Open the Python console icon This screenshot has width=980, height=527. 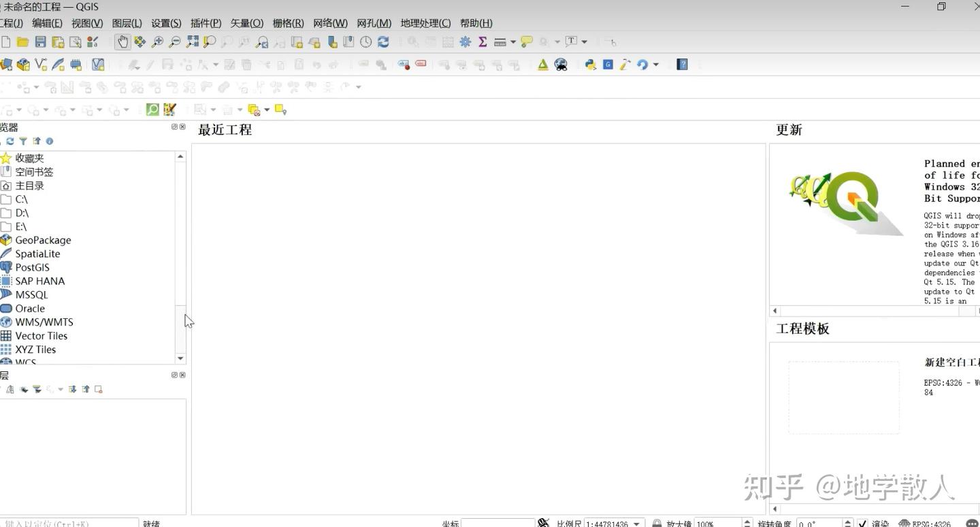tap(589, 64)
